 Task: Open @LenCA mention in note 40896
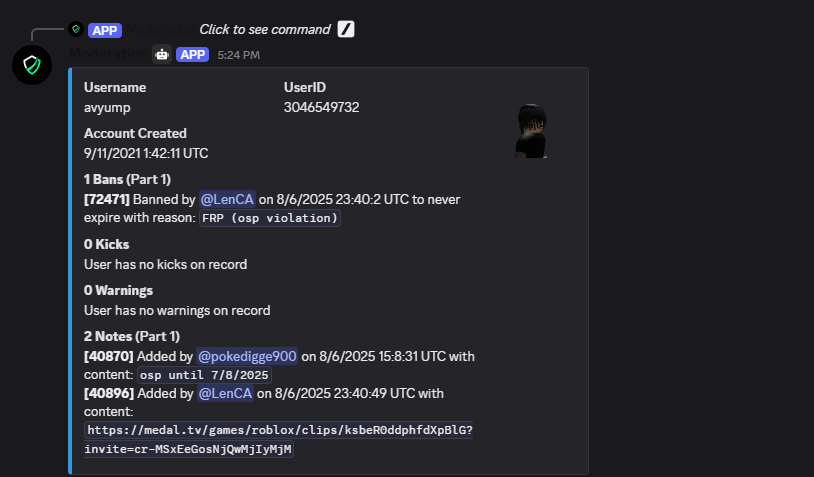click(225, 393)
